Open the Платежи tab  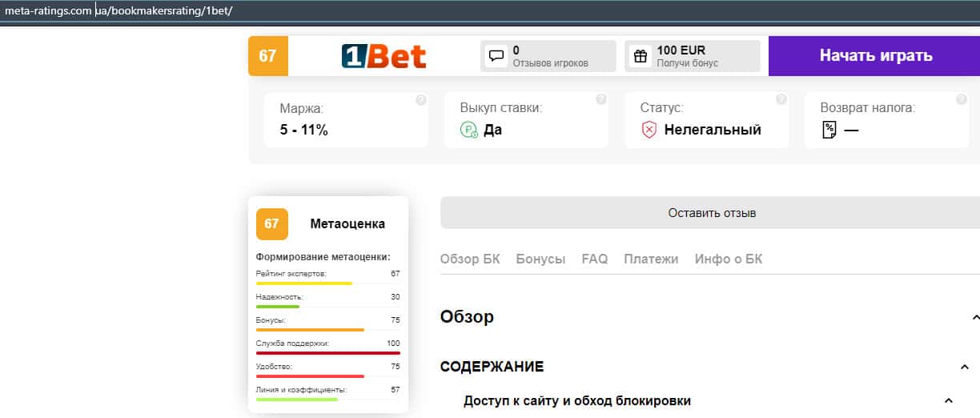pyautogui.click(x=651, y=259)
